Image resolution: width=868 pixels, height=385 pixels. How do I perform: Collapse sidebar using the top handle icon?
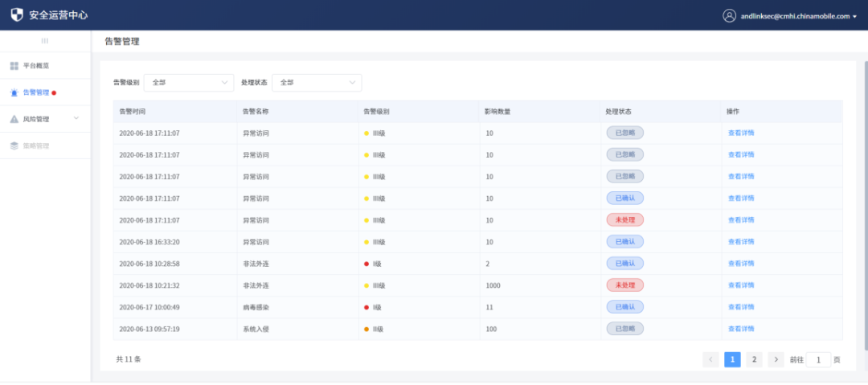[x=44, y=40]
